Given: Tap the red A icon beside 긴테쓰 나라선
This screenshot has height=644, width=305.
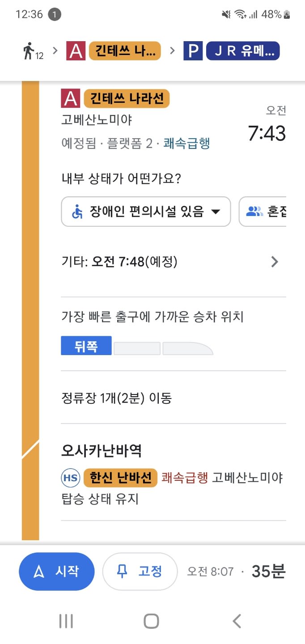Looking at the screenshot, I should pos(71,98).
